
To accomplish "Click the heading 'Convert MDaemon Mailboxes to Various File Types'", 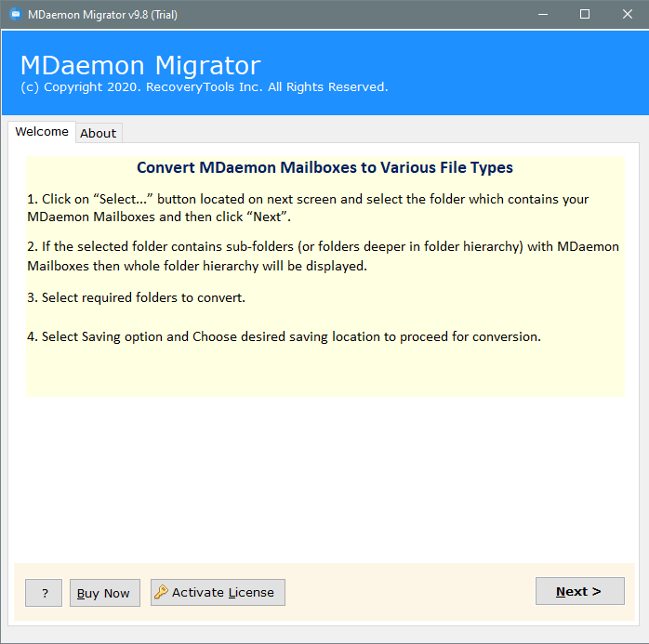I will tap(324, 167).
